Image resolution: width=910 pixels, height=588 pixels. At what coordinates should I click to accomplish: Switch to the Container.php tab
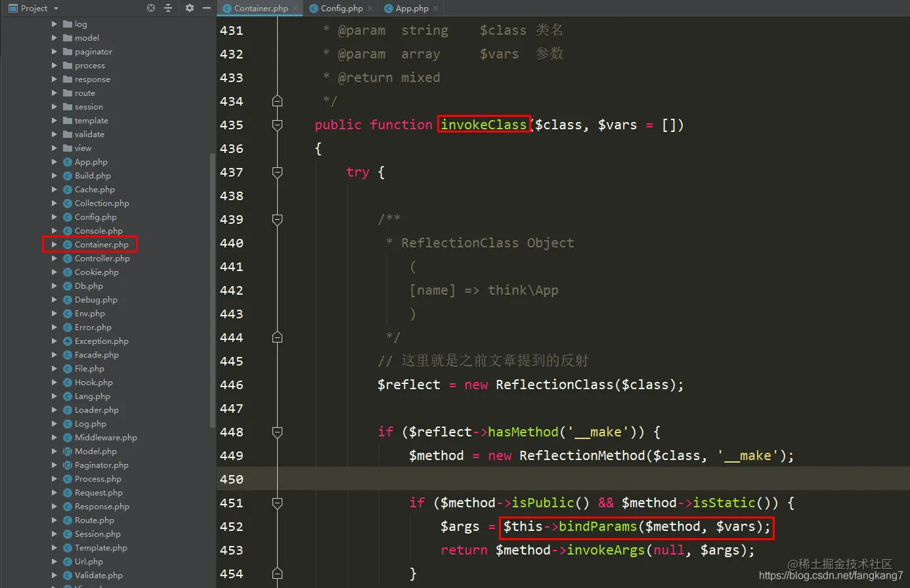tap(261, 9)
